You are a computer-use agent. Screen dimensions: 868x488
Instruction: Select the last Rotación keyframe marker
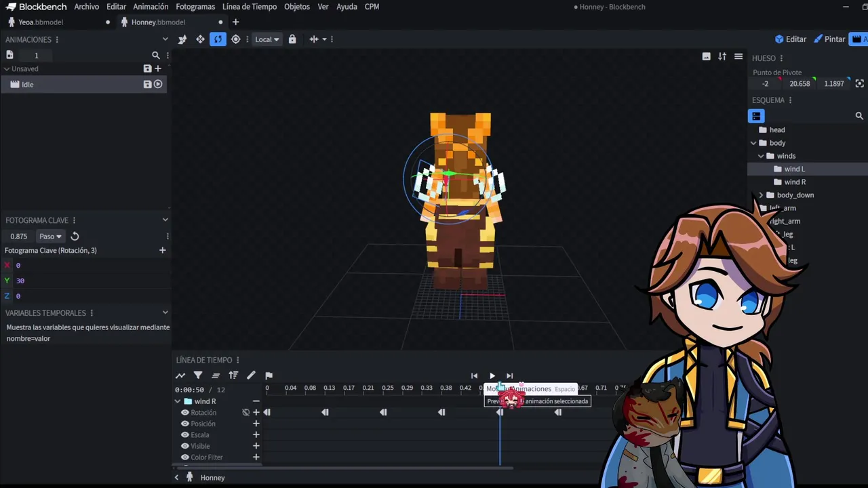pyautogui.click(x=558, y=412)
